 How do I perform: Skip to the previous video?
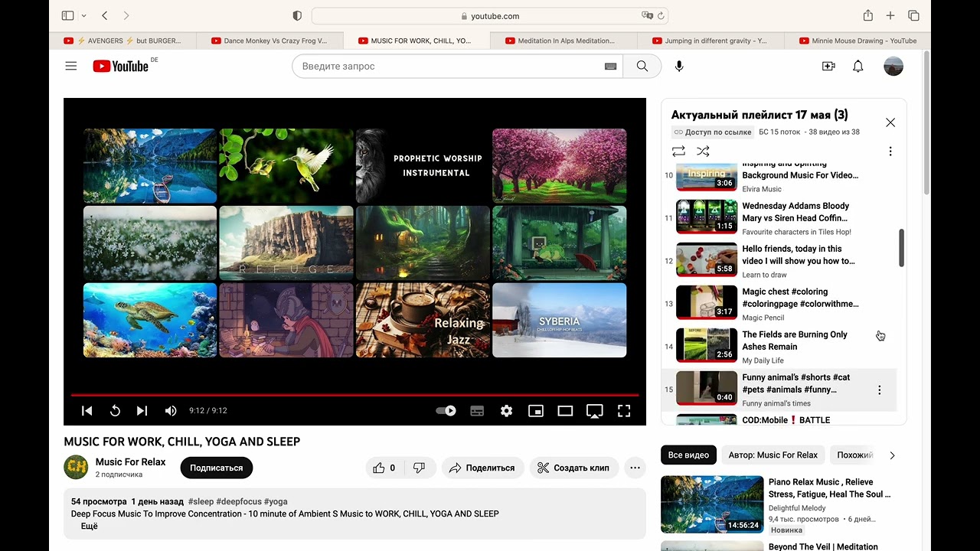(x=87, y=411)
